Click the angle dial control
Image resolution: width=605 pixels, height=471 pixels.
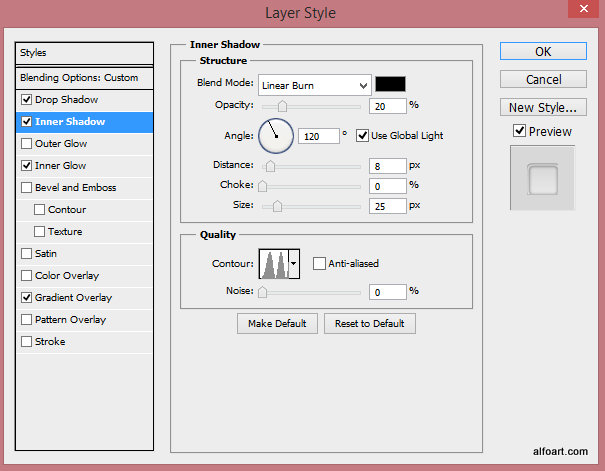[276, 135]
